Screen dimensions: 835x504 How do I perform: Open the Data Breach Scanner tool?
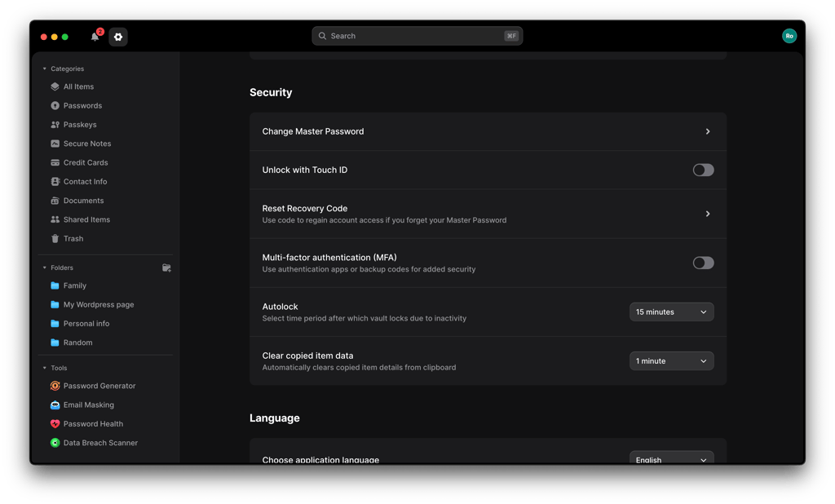[x=100, y=443]
